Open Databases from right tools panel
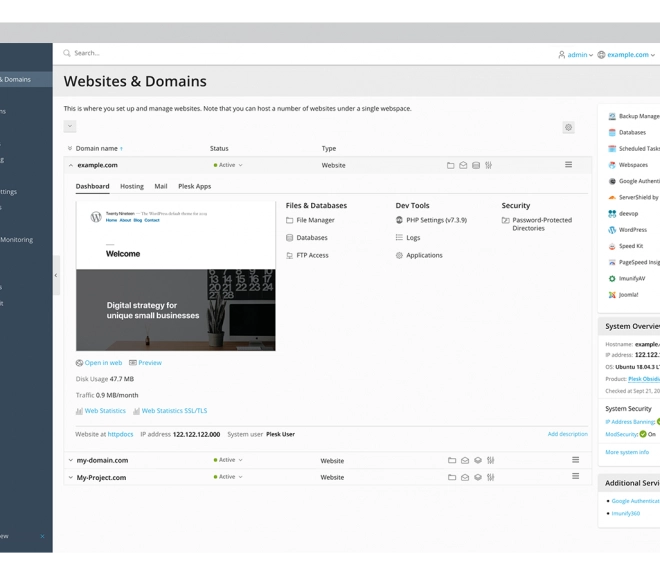The image size is (660, 577). (627, 133)
